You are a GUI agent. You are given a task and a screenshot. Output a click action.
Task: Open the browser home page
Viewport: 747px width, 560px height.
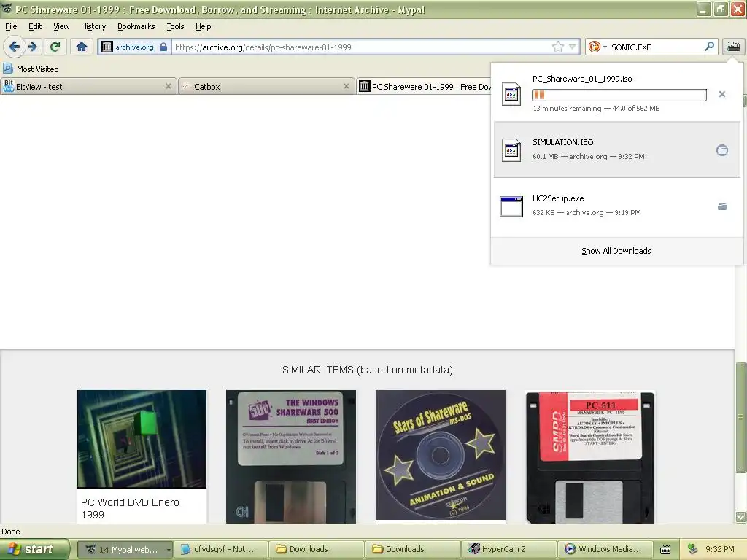(82, 47)
